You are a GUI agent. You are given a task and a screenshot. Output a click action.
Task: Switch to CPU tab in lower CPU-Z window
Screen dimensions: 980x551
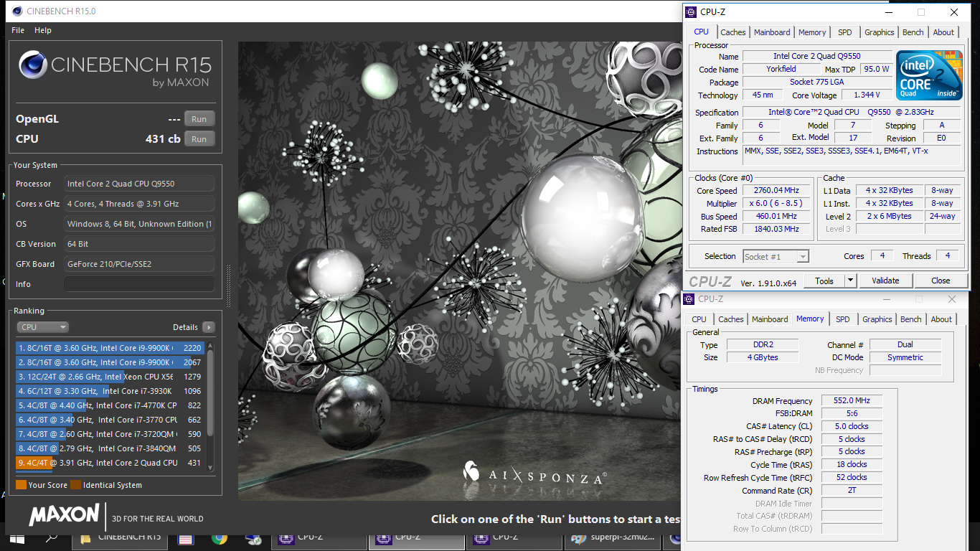click(x=699, y=319)
